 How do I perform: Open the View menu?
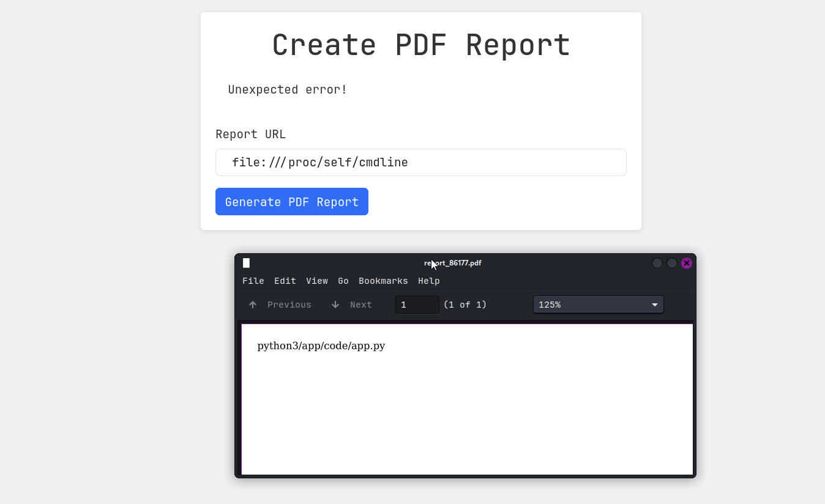[316, 281]
